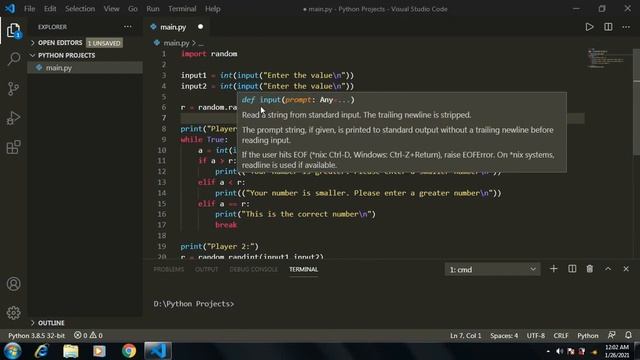Open the Extensions view
640x360 pixels.
13,147
